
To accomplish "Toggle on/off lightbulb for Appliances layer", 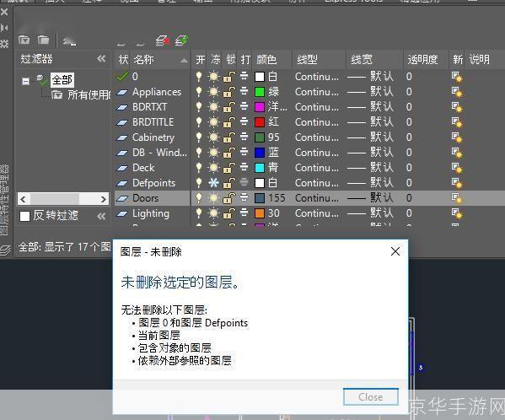I will [199, 92].
